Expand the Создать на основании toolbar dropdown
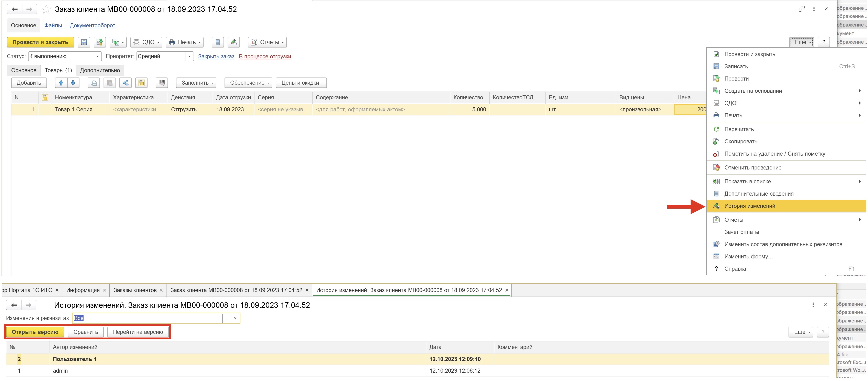868x381 pixels. (x=118, y=42)
